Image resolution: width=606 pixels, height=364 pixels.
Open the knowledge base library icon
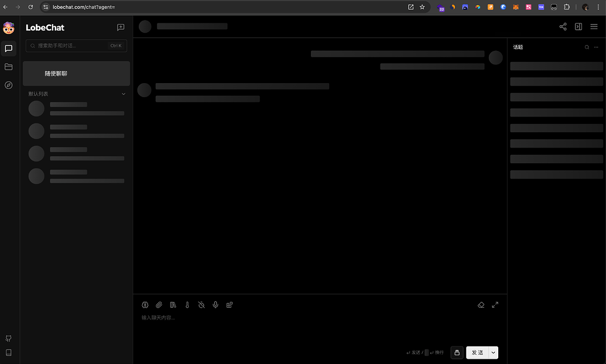pos(173,305)
